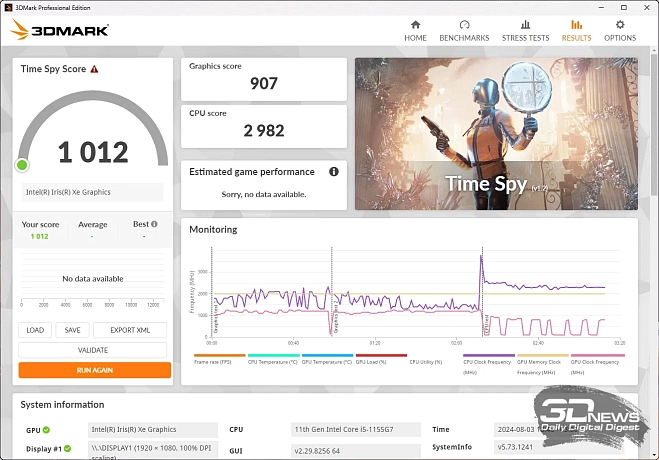Click the GPU Memory Clock legend color bar
The image size is (659, 460).
pos(543,355)
